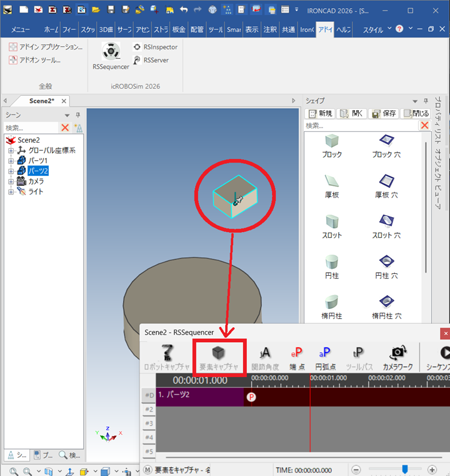Close the Scene2* document tab
The height and width of the screenshot is (476, 450).
point(64,101)
